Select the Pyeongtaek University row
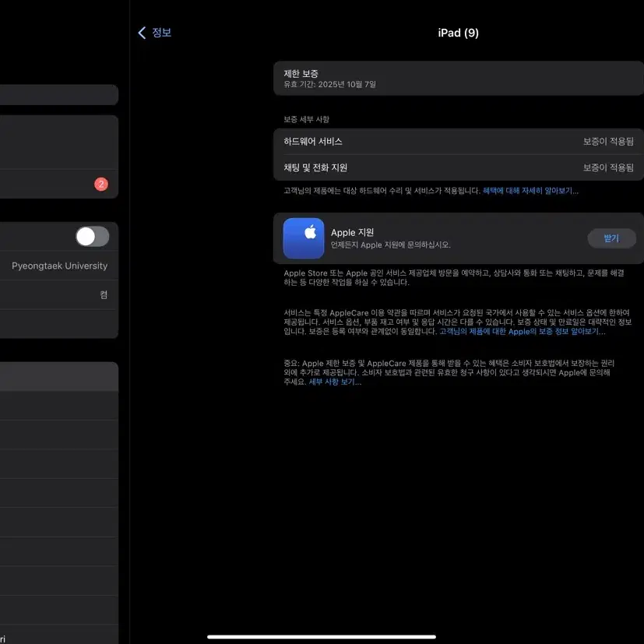 59,266
